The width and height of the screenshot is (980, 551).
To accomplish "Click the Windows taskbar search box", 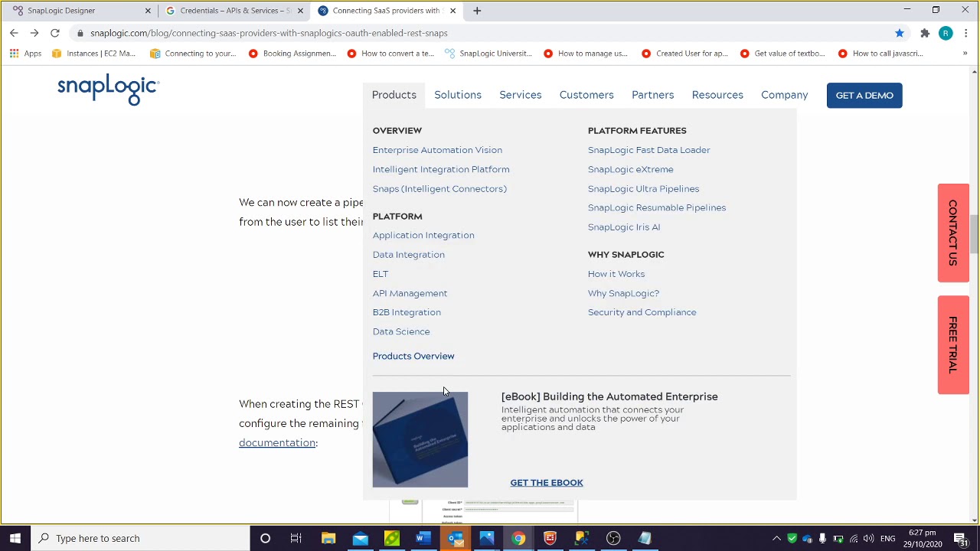I will tap(139, 538).
